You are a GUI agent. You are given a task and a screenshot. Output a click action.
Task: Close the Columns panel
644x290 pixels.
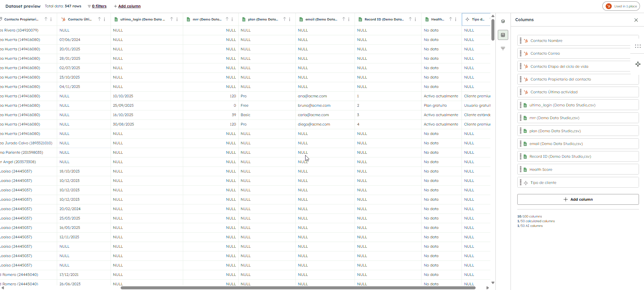pos(636,20)
